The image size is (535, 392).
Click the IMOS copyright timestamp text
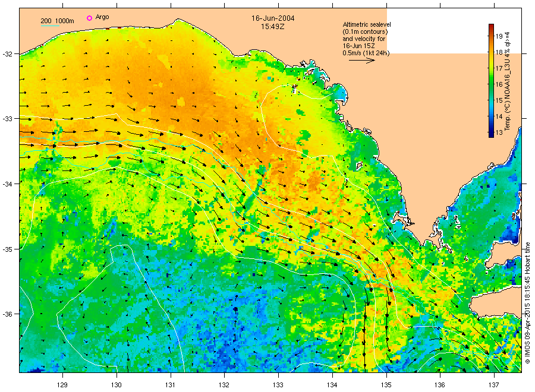[x=527, y=303]
